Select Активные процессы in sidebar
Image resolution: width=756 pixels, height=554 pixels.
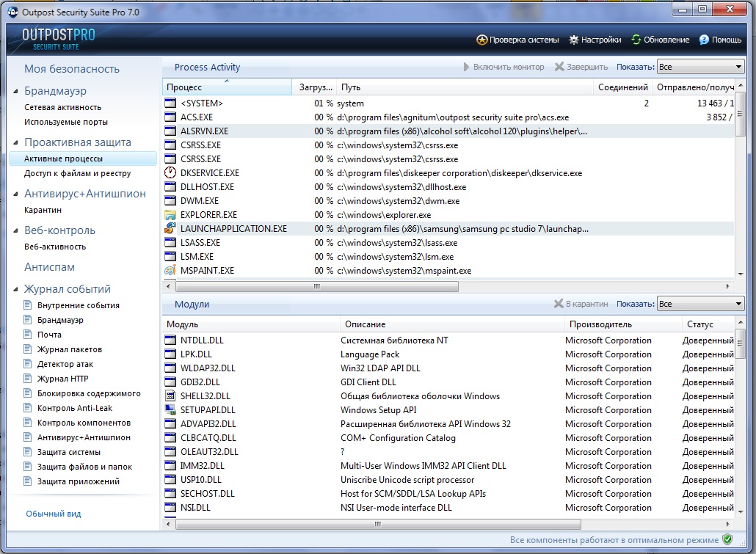(x=82, y=158)
